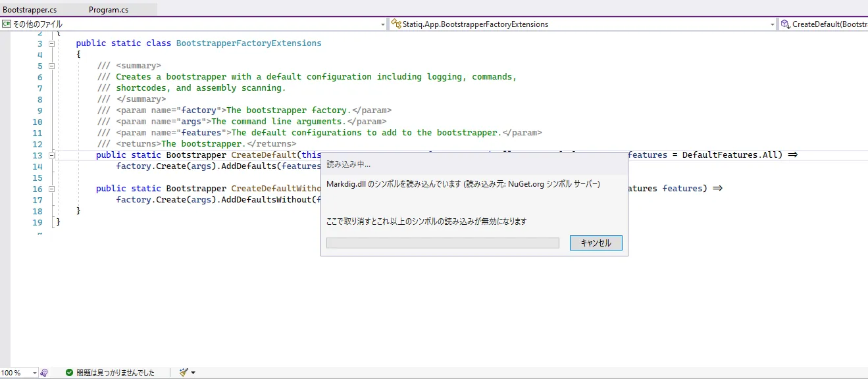Open the その他のファイル project dropdown
Screen dimensions: 868x380
tap(383, 24)
